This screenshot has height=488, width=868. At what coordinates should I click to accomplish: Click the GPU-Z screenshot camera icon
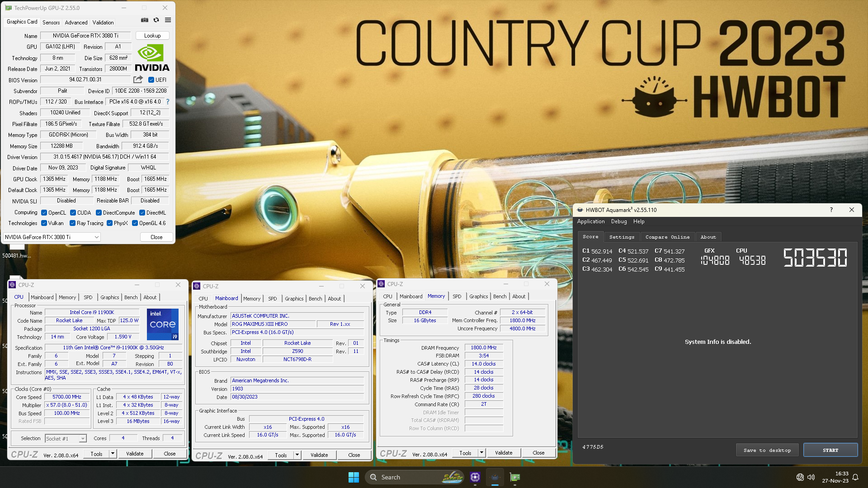145,20
